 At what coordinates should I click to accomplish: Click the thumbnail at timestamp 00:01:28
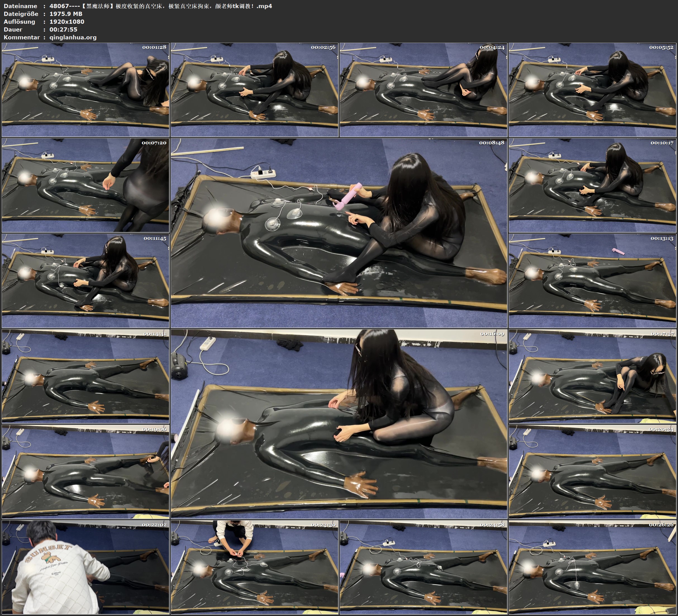tap(85, 89)
